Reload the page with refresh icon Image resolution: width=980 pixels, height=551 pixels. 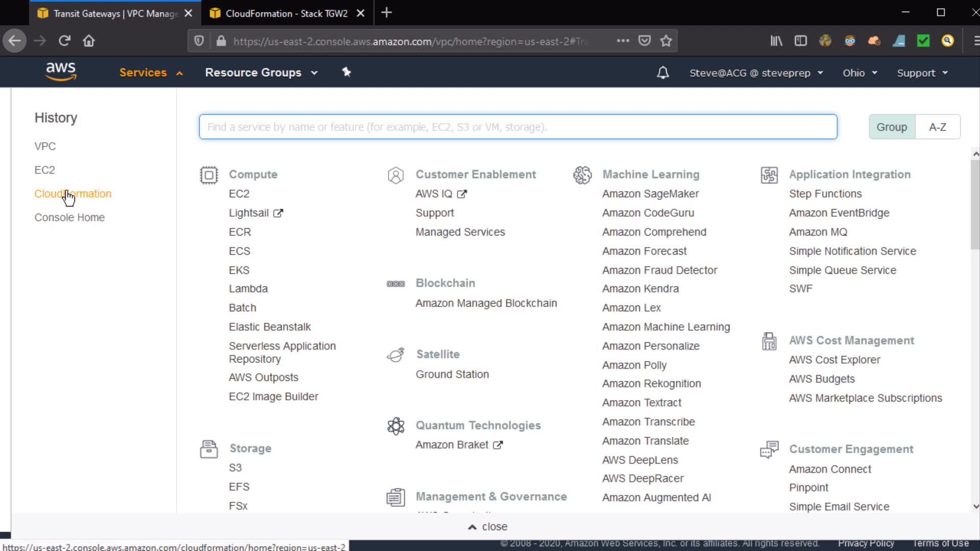coord(64,41)
